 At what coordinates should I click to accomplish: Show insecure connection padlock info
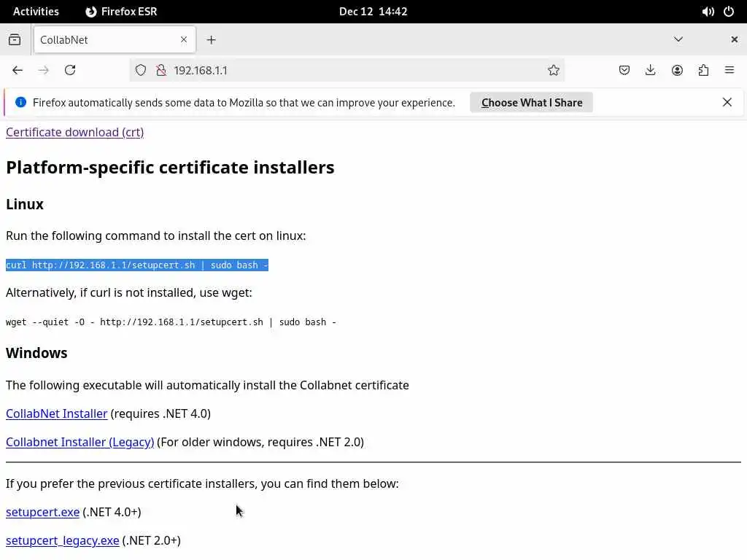point(161,71)
